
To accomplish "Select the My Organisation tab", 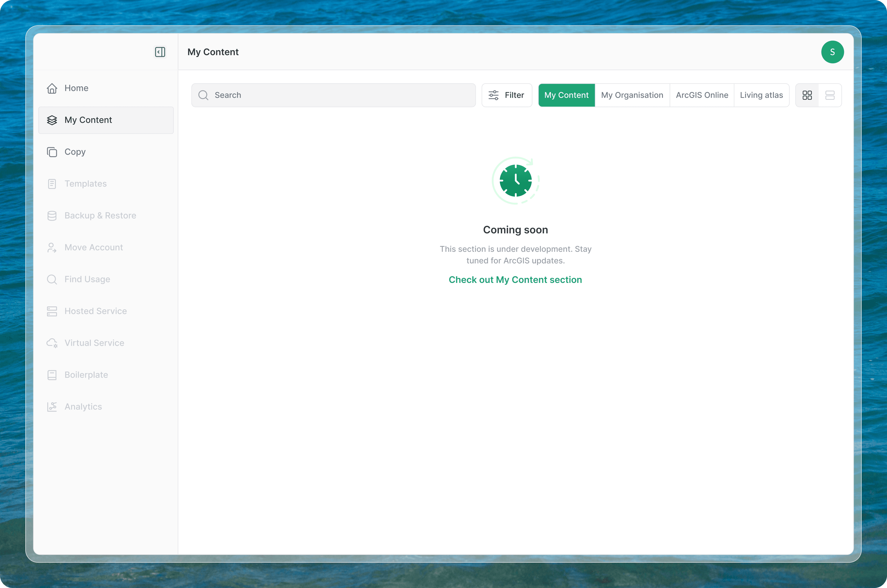I will click(x=632, y=95).
